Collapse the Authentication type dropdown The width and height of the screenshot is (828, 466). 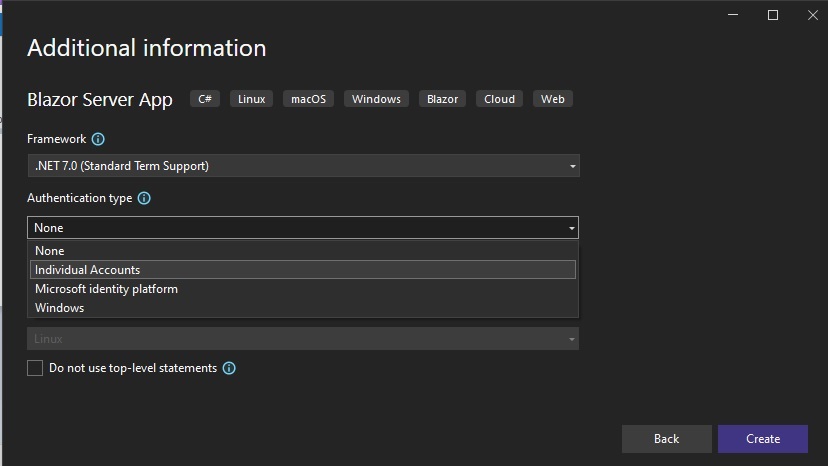[571, 228]
